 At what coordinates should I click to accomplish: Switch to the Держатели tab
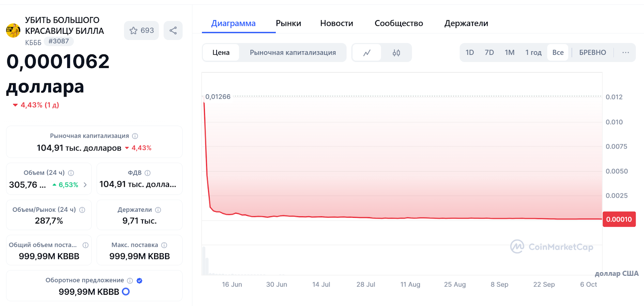(x=466, y=23)
